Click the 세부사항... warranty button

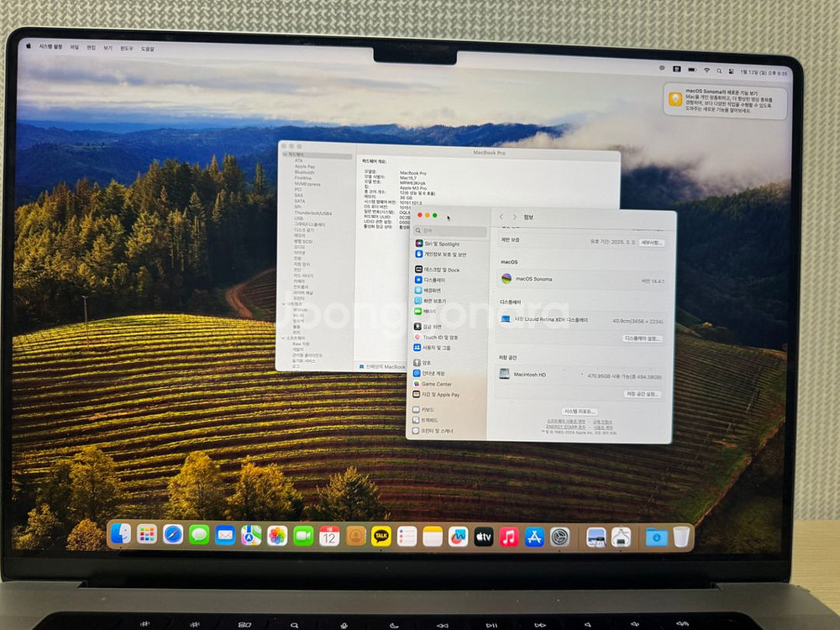pos(652,243)
